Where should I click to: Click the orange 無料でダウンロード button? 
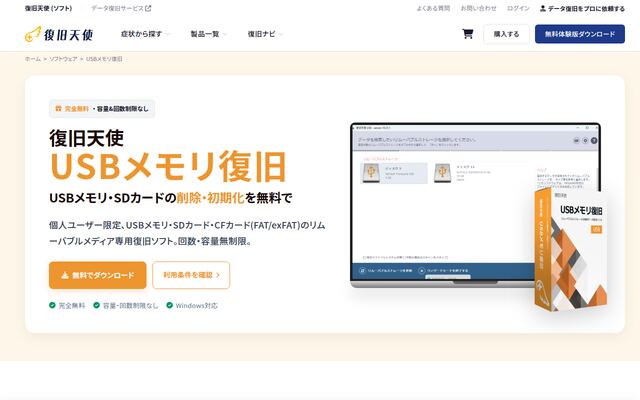(98, 275)
